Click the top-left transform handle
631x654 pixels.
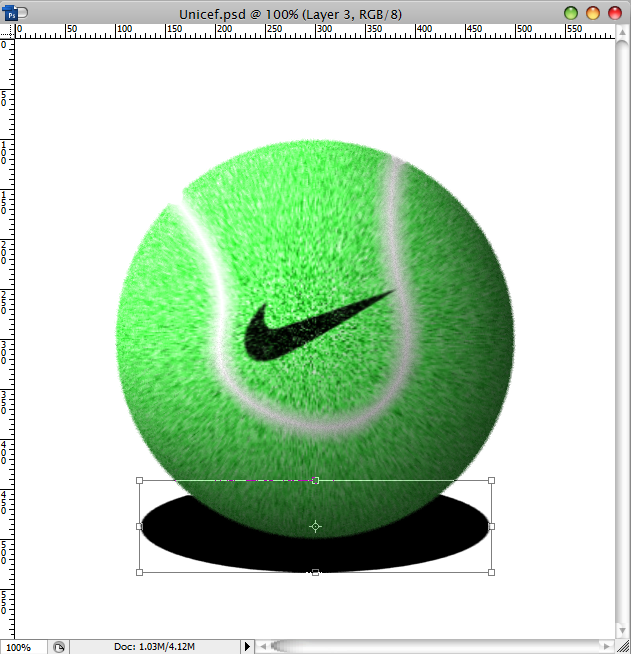139,480
